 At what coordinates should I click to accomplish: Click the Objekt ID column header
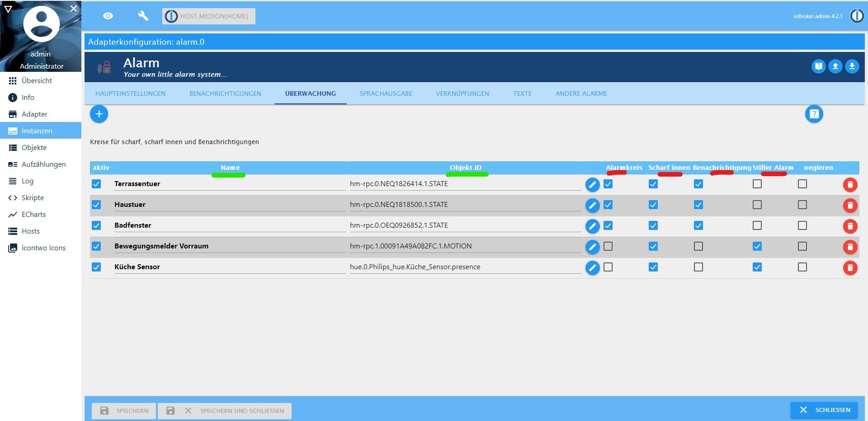point(466,168)
